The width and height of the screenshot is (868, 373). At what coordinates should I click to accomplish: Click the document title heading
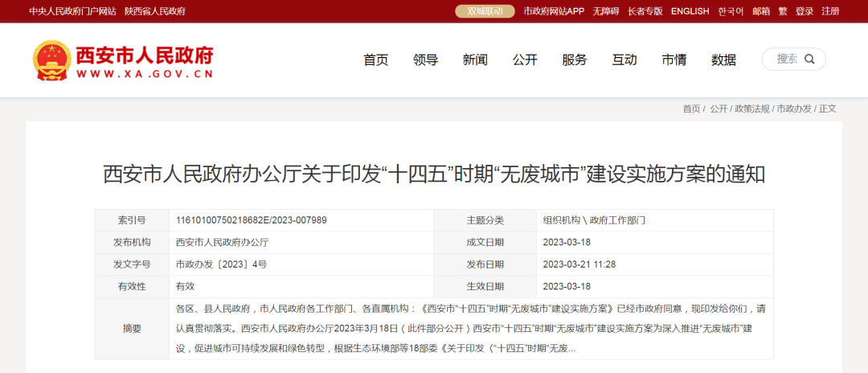[x=434, y=174]
